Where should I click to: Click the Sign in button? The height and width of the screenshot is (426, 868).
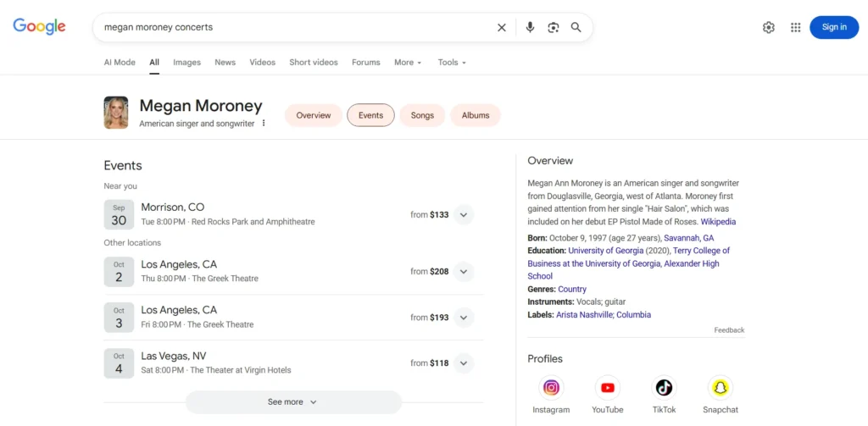(x=834, y=27)
